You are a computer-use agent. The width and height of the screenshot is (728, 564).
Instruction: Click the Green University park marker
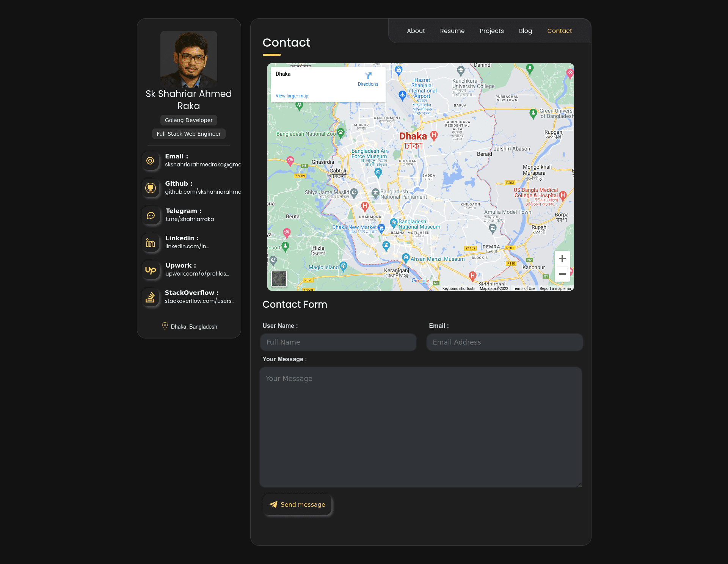(x=533, y=113)
